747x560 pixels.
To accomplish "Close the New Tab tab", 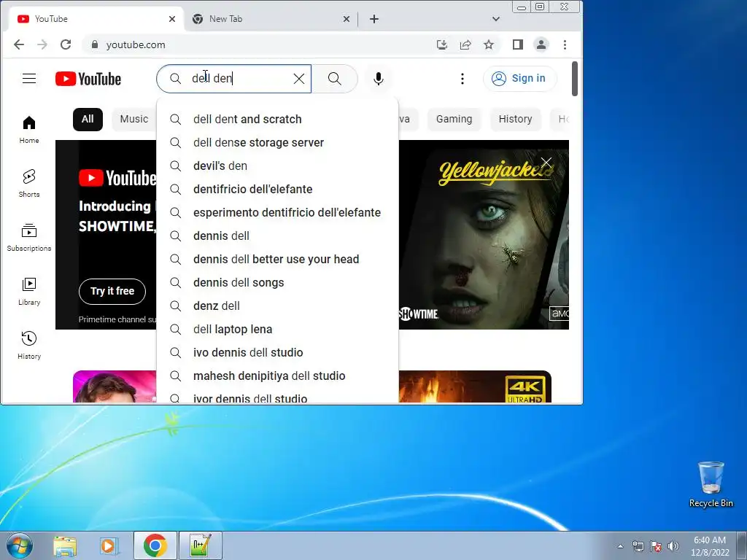I will (x=347, y=19).
